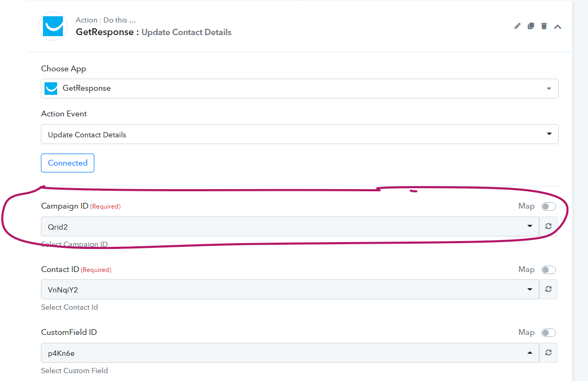Delete the action using trash icon
The height and width of the screenshot is (381, 588).
point(544,26)
